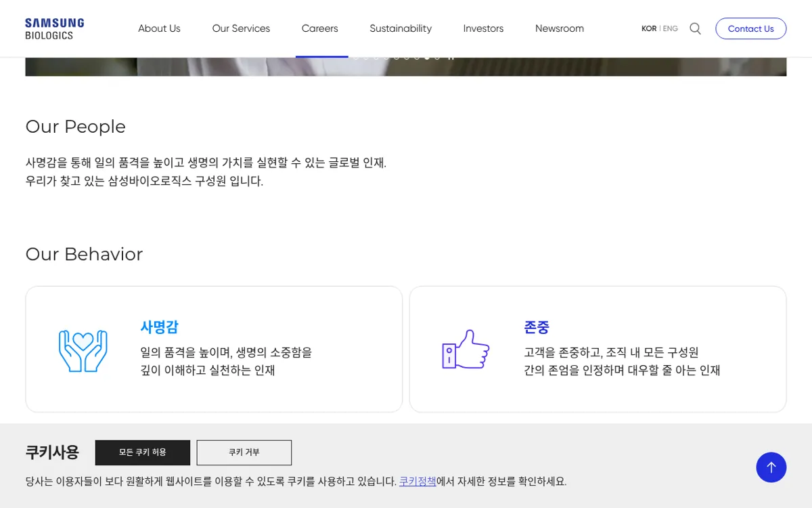This screenshot has height=508, width=812.
Task: Click the Contact Us button
Action: (x=750, y=28)
